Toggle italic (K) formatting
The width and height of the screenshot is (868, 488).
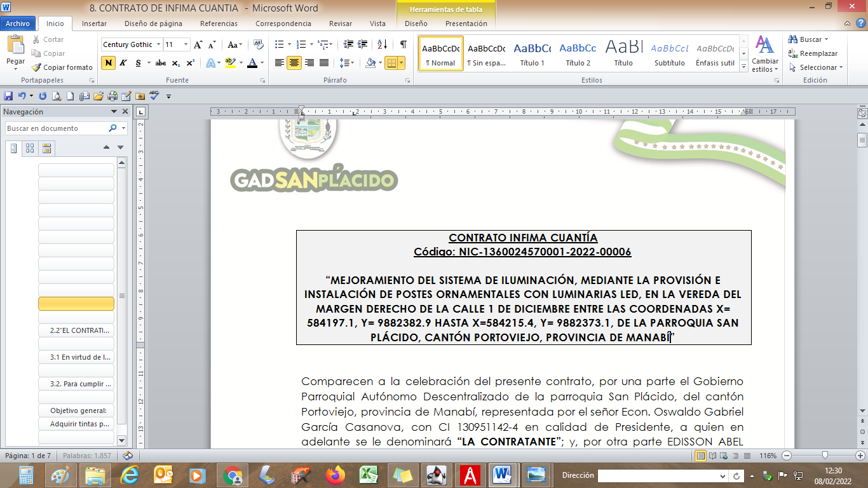(x=123, y=63)
